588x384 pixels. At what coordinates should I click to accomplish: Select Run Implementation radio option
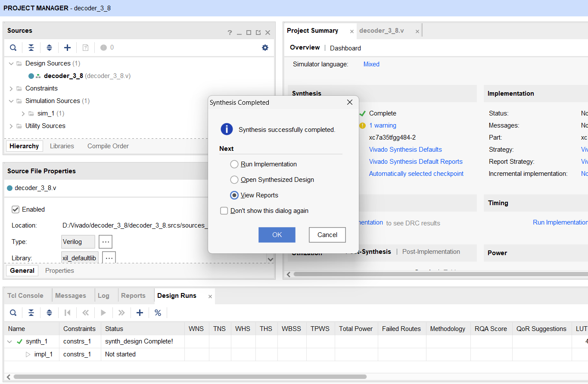[x=234, y=164]
